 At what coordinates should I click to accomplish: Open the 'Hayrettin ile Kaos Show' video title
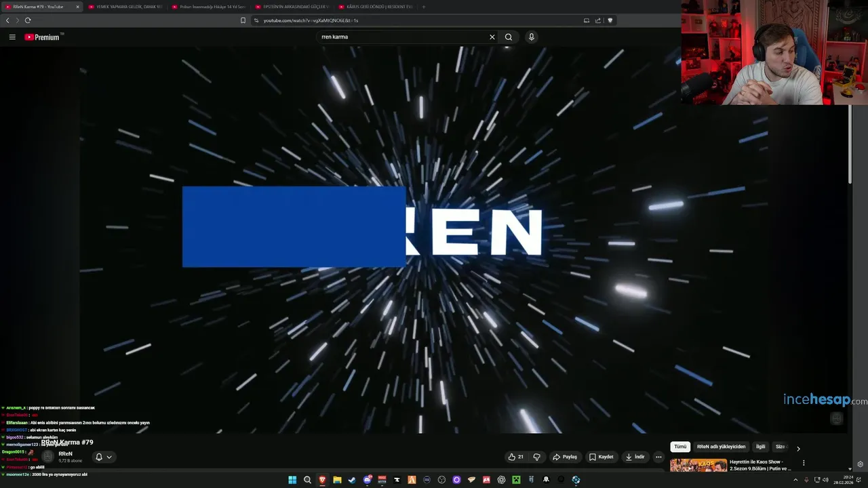[761, 465]
